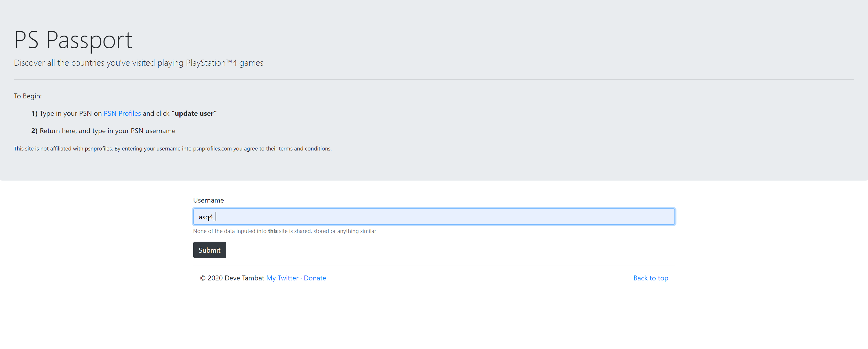Click the Username field label
The image size is (868, 349).
click(x=208, y=200)
